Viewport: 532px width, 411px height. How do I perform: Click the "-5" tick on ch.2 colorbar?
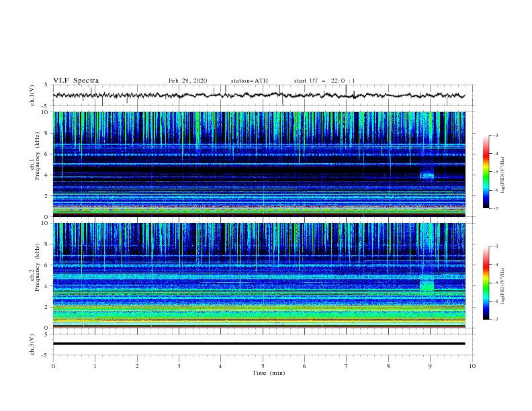click(495, 283)
